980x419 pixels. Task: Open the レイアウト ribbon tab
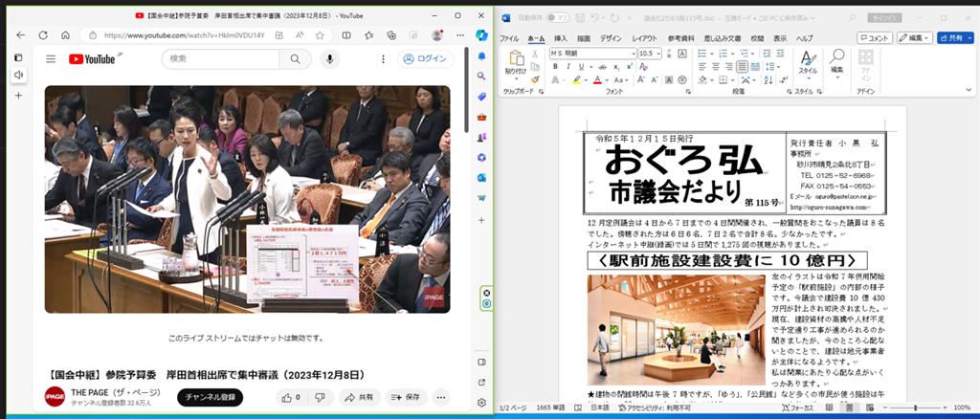tap(644, 37)
